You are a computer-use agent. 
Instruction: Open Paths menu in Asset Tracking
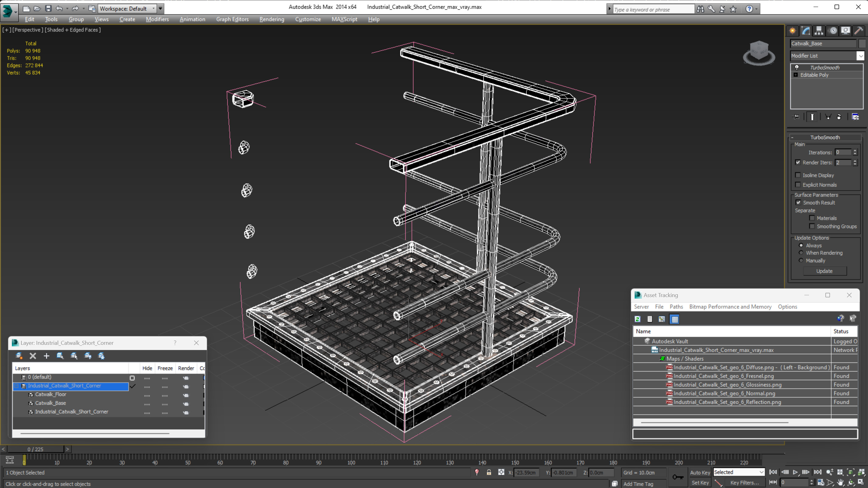click(x=676, y=306)
